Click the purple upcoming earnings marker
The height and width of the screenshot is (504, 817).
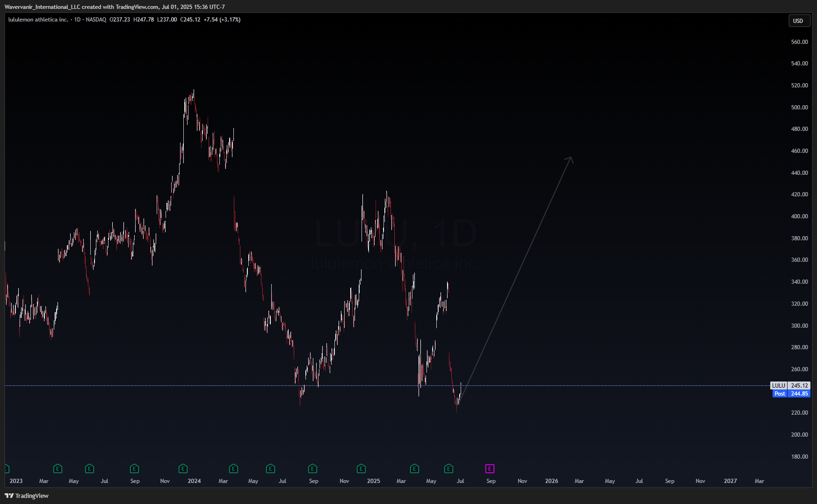point(490,468)
